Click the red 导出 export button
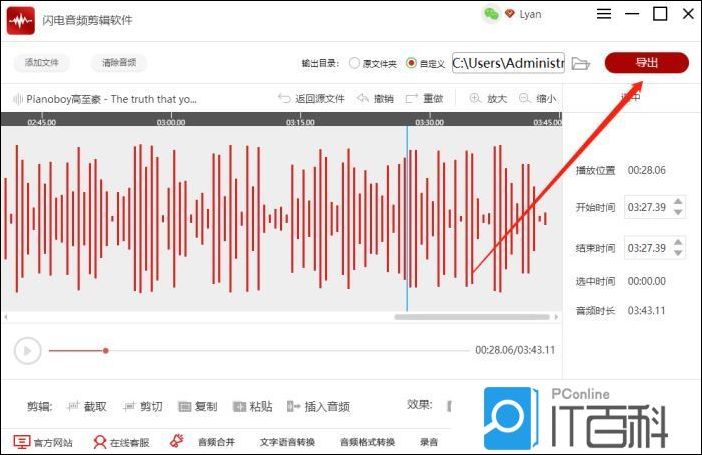702x455 pixels. coord(646,63)
